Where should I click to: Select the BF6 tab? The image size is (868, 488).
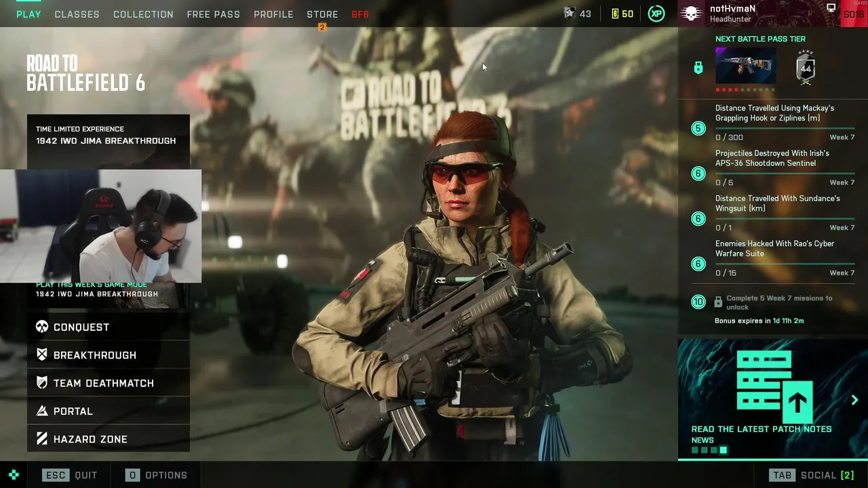pyautogui.click(x=360, y=14)
